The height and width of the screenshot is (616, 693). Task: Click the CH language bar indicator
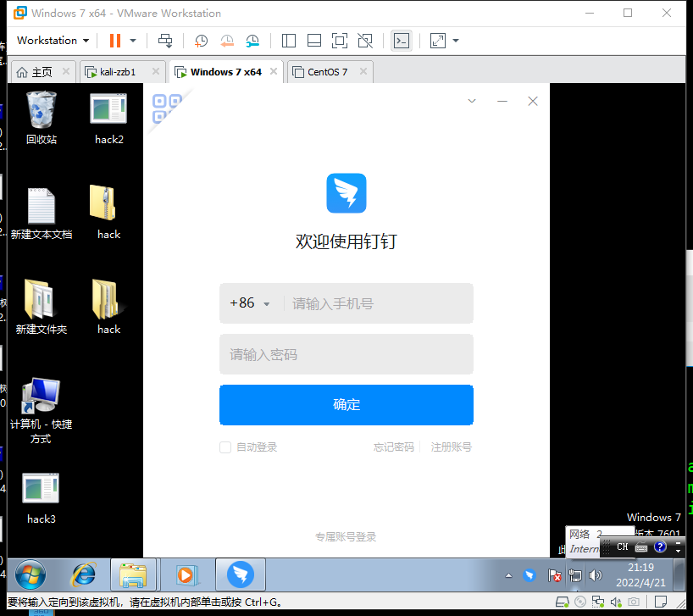click(623, 547)
